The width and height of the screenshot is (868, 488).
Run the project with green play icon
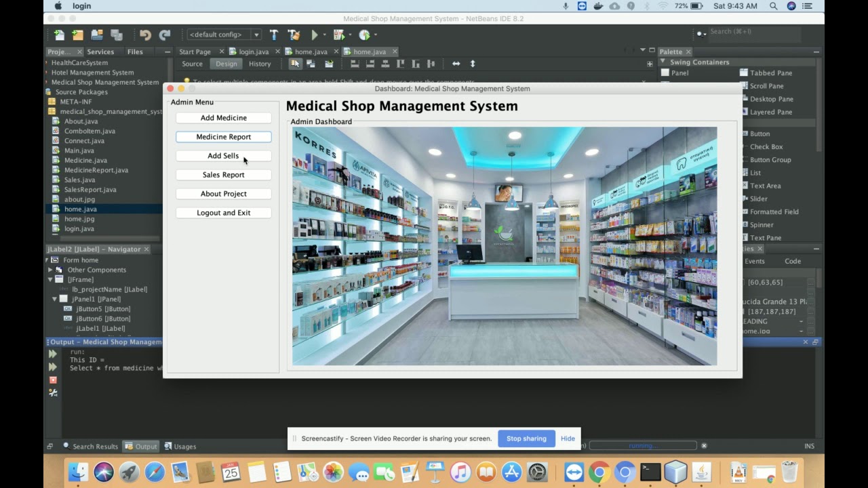(x=315, y=35)
